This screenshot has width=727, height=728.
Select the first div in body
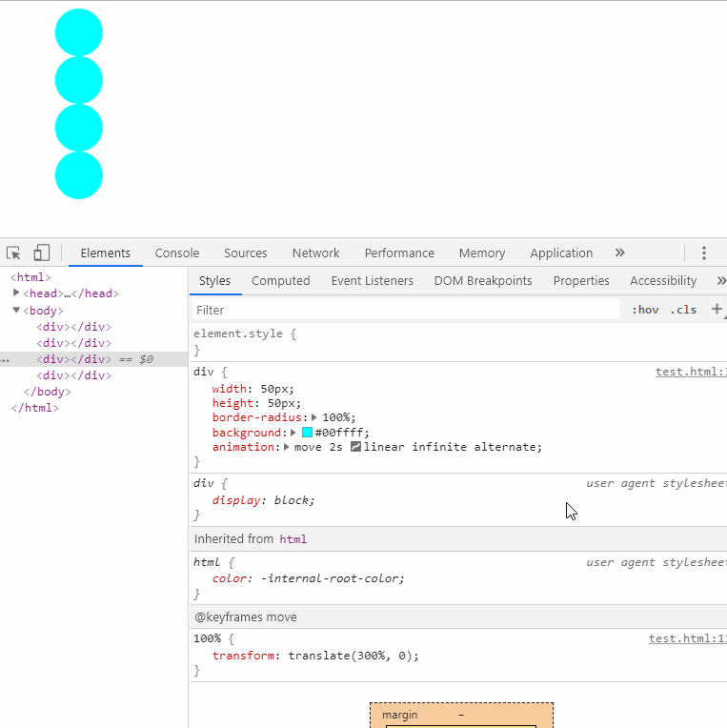73,327
